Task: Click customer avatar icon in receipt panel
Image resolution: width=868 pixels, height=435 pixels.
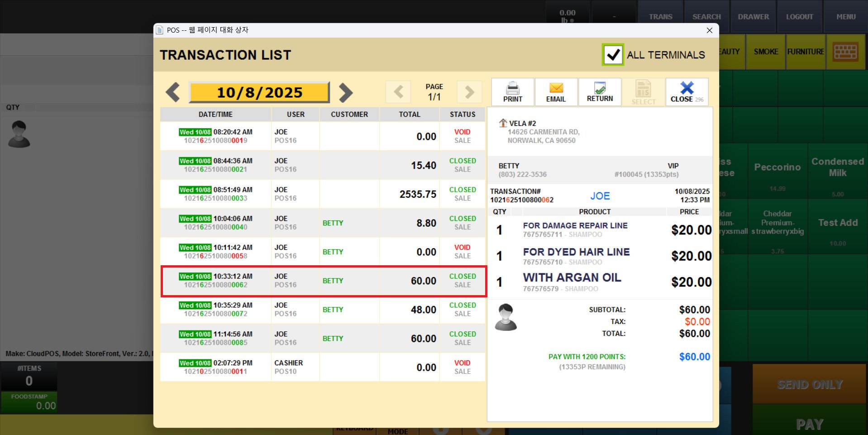Action: tap(506, 317)
